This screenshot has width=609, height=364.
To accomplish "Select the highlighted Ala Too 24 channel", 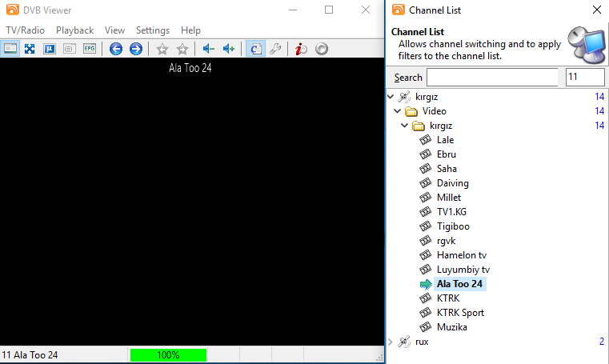I will (459, 284).
